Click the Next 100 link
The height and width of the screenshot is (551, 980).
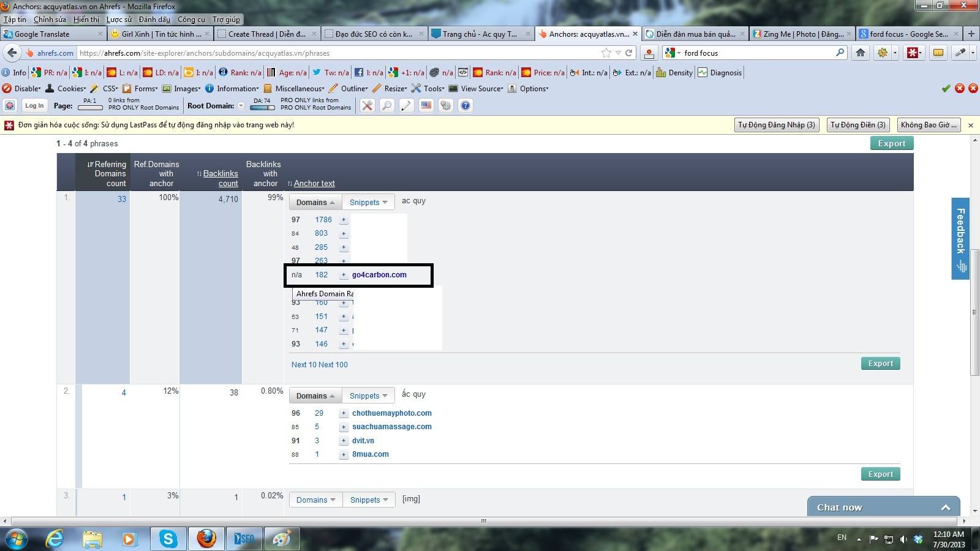(333, 364)
